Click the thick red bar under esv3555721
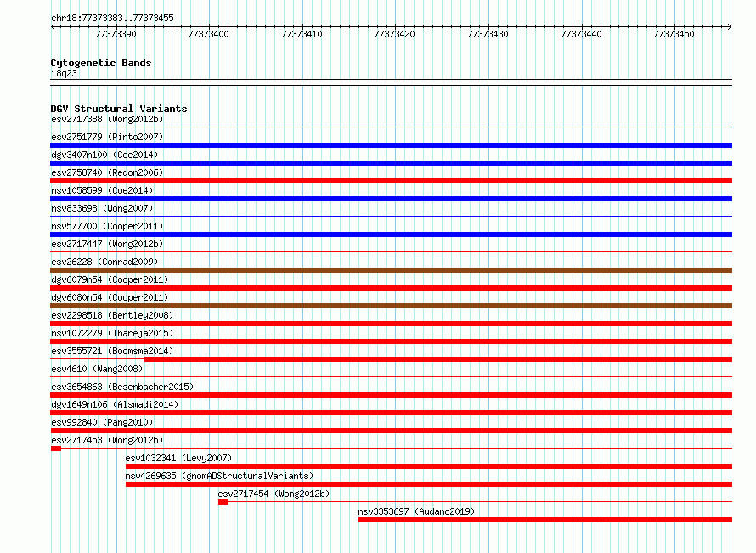756x553 pixels. [438, 359]
